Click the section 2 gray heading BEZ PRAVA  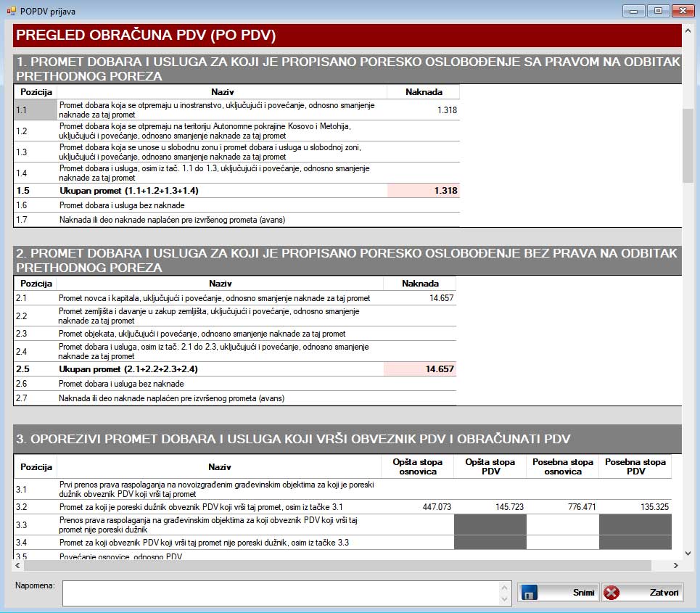coord(347,260)
